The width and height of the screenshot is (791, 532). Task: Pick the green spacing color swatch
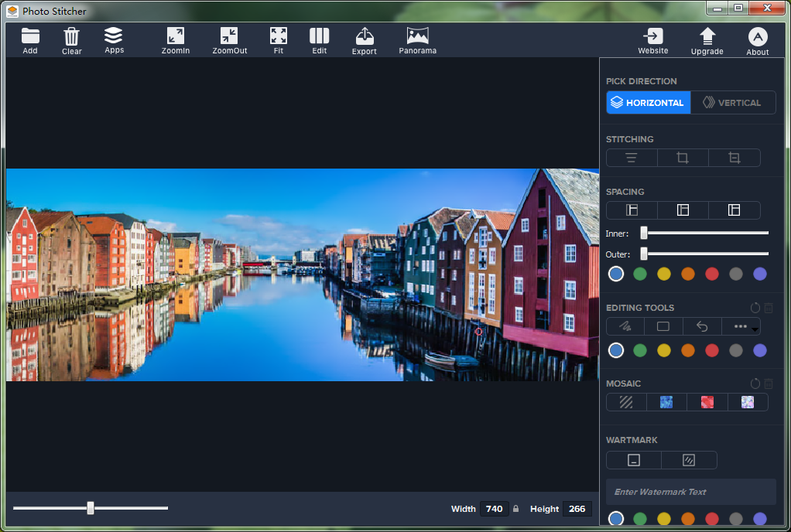(640, 274)
